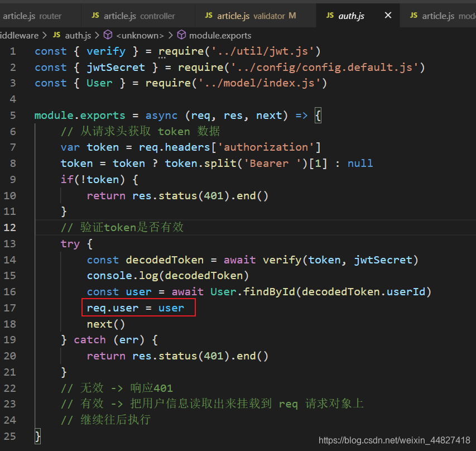Click the '../config/config.default.js' string
The image size is (476, 451).
coord(325,67)
